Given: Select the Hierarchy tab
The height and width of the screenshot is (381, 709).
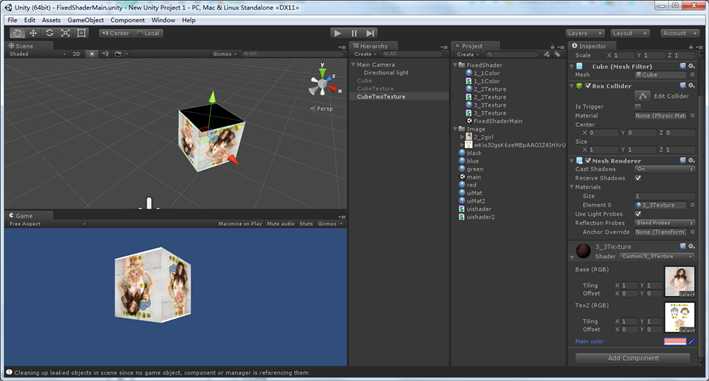Looking at the screenshot, I should coord(373,46).
